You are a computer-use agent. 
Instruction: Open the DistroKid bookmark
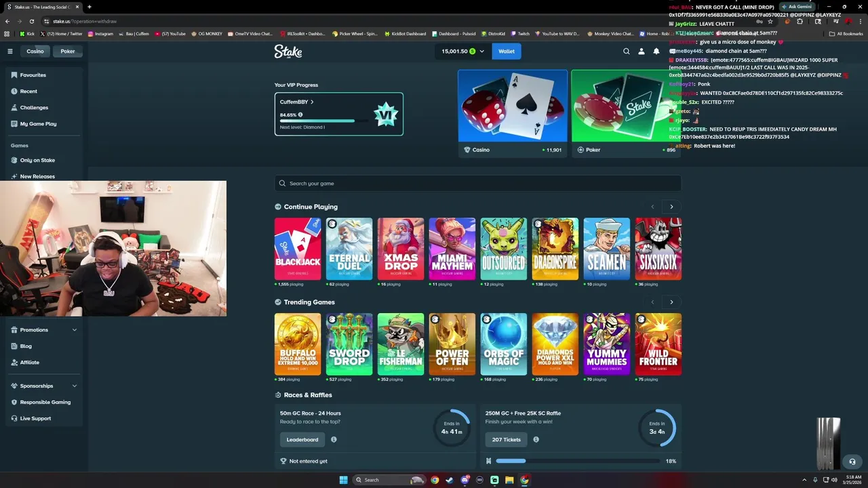pyautogui.click(x=493, y=33)
